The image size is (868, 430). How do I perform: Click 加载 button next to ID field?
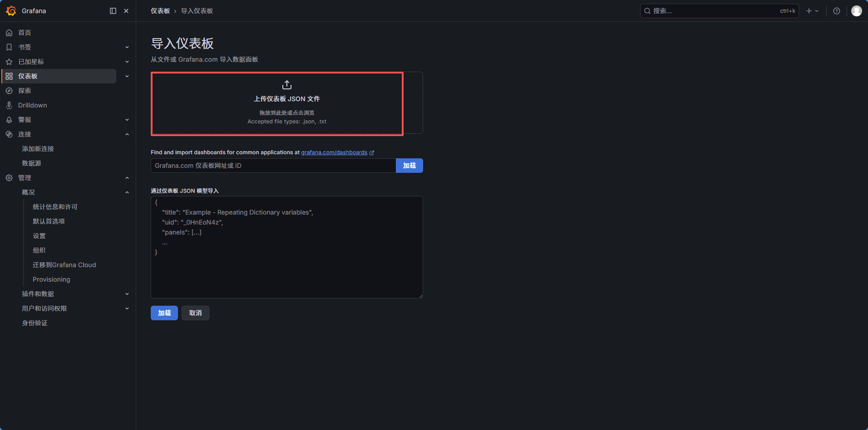[x=409, y=166]
